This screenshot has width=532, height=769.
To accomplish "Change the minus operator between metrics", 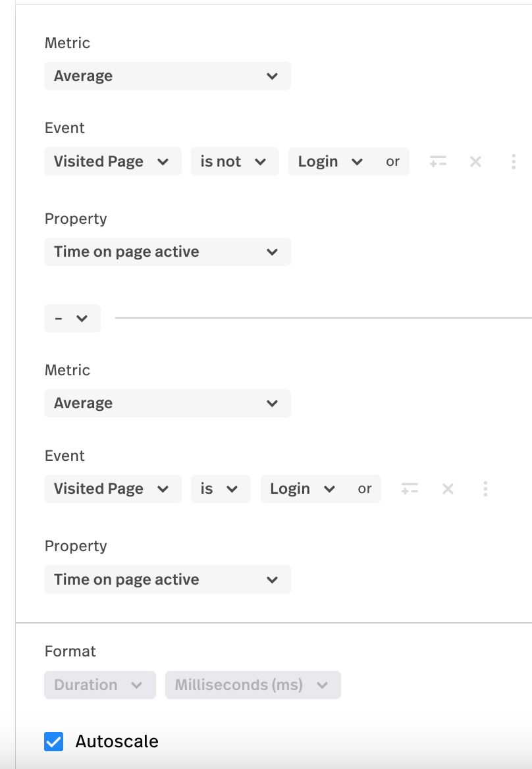I will point(72,318).
